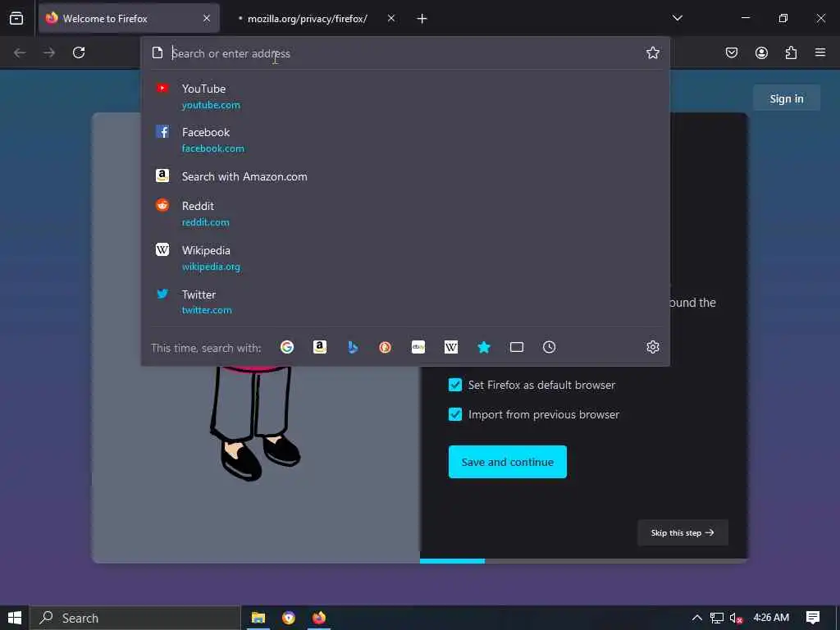Open the Windows Start menu
This screenshot has height=630, width=840.
pyautogui.click(x=15, y=618)
